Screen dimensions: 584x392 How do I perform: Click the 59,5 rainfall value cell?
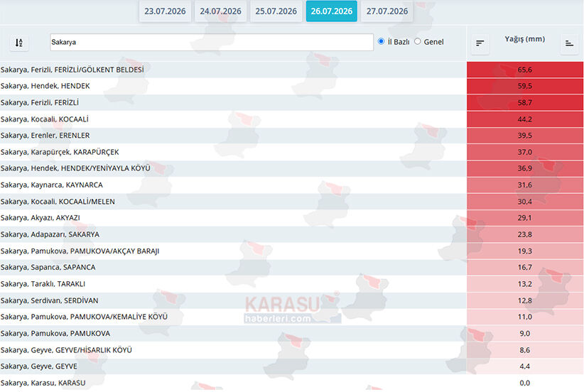525,86
